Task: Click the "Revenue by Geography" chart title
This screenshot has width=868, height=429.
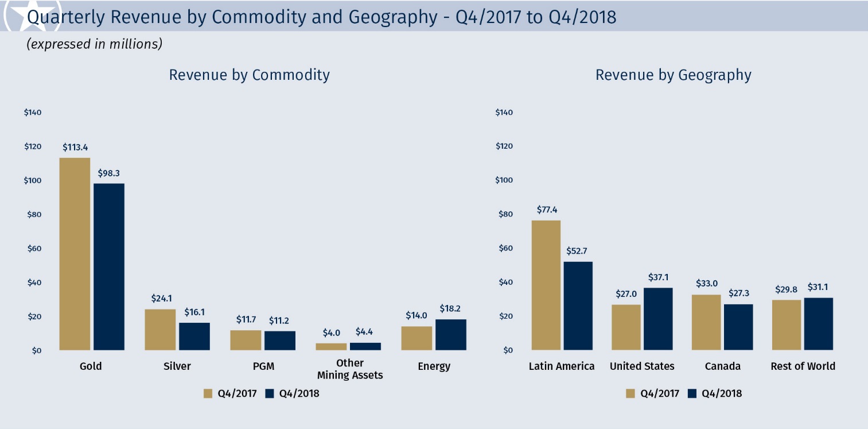Action: pyautogui.click(x=673, y=75)
